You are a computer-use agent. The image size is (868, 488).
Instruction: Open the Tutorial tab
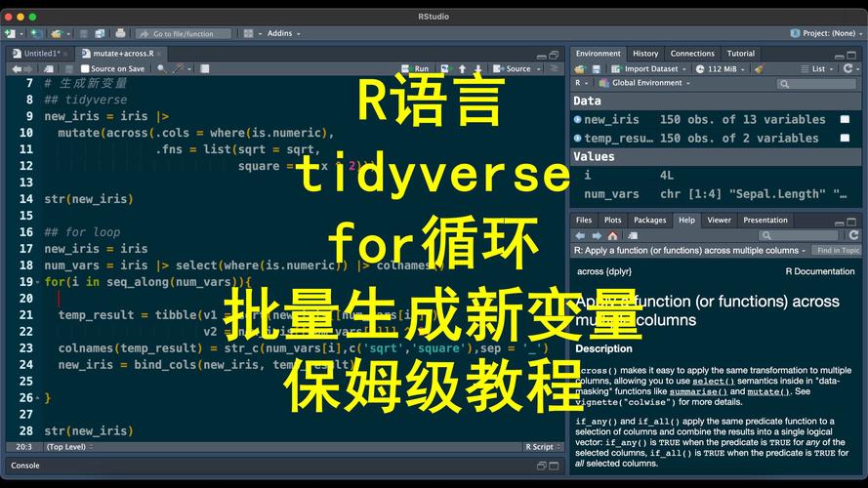point(741,54)
